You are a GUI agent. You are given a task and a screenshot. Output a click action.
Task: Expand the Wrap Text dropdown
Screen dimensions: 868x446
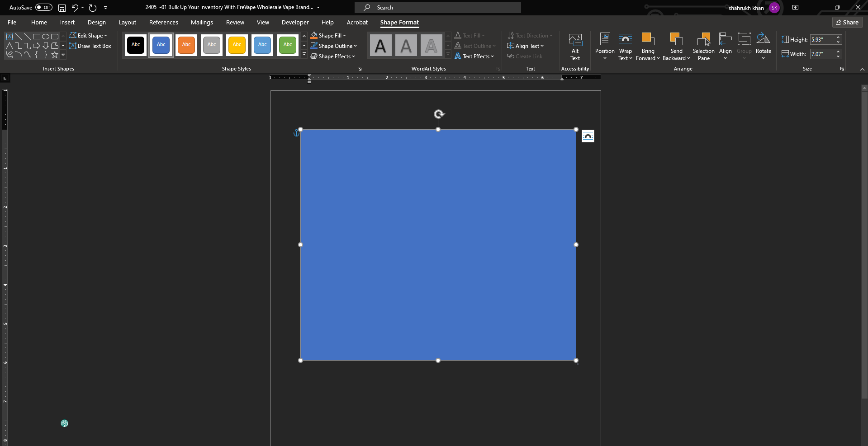pos(625,47)
